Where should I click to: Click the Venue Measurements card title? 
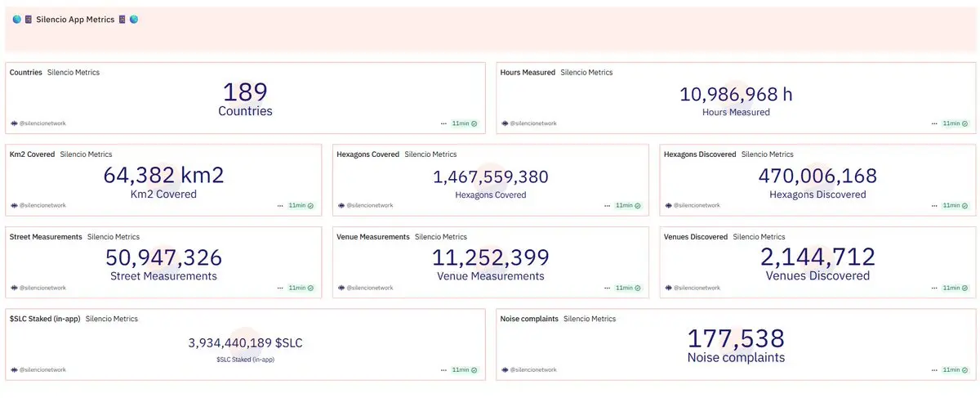click(373, 237)
